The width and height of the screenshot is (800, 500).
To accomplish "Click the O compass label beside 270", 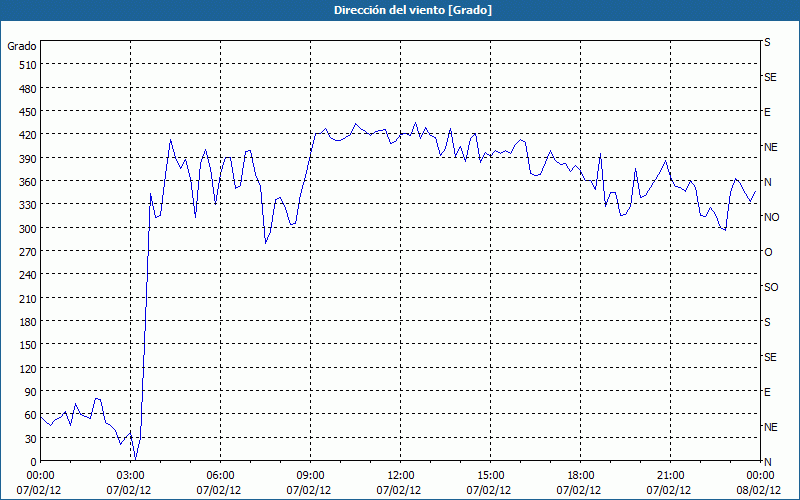I will coord(768,253).
